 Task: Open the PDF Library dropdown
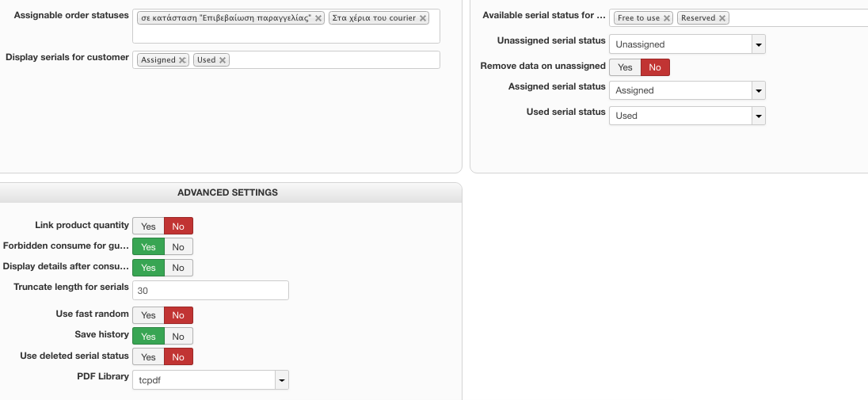[281, 380]
